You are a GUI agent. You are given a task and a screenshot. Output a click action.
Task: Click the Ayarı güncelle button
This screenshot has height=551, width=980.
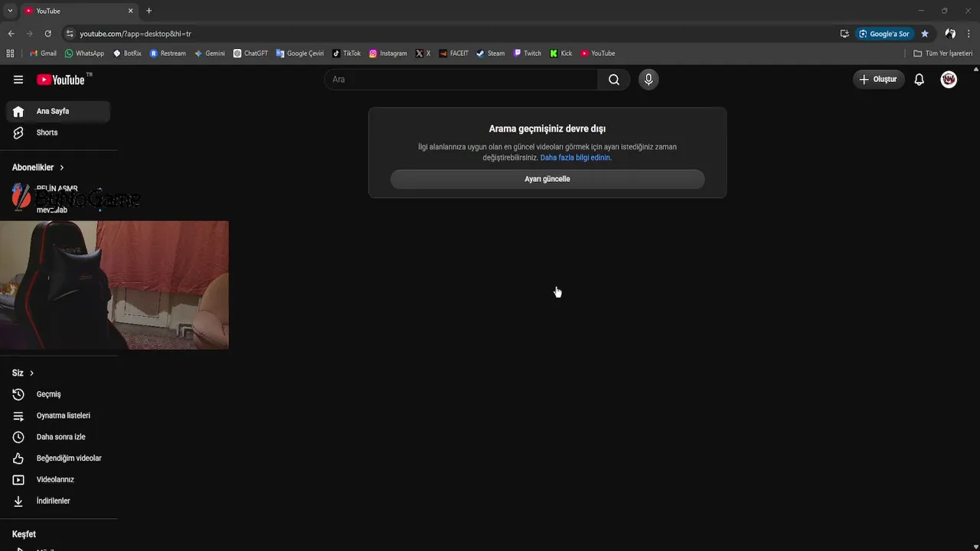547,179
